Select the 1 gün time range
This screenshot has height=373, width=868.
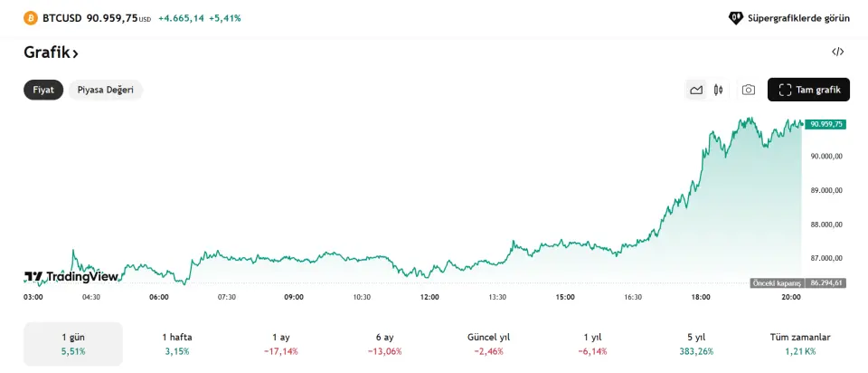click(73, 343)
